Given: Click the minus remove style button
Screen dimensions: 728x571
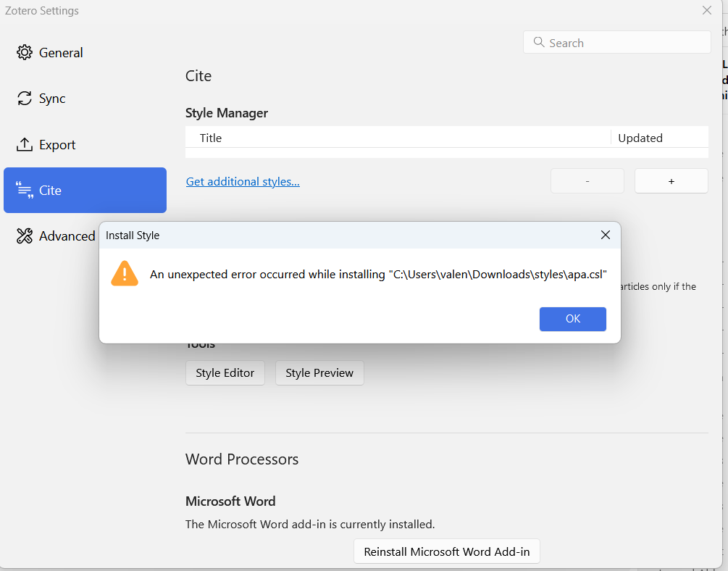Looking at the screenshot, I should (x=587, y=180).
